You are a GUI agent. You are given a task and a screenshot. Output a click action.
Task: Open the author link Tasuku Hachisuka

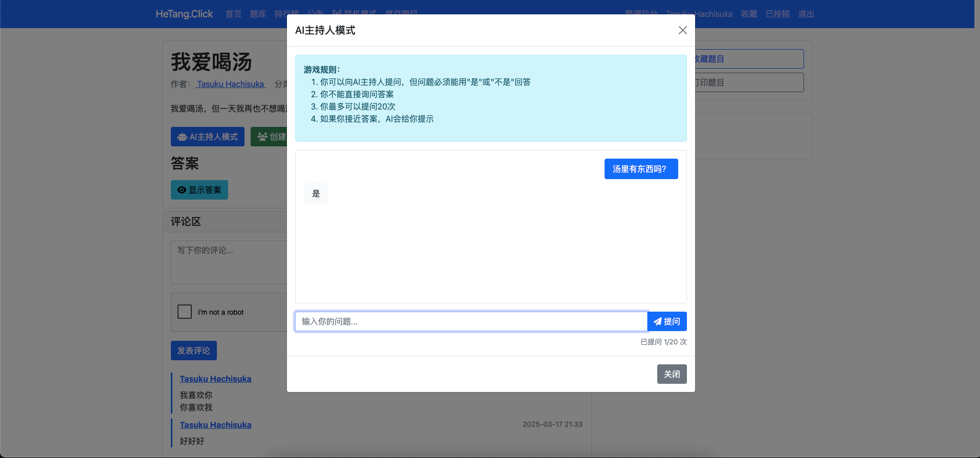click(231, 84)
